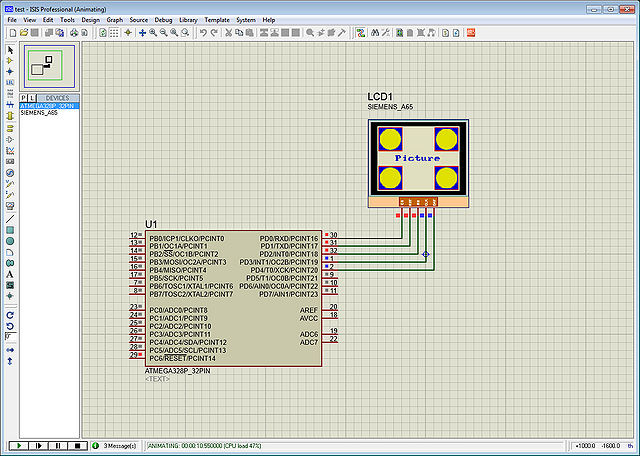640x456 pixels.
Task: Toggle the grid display toolbar icon
Action: 114,33
